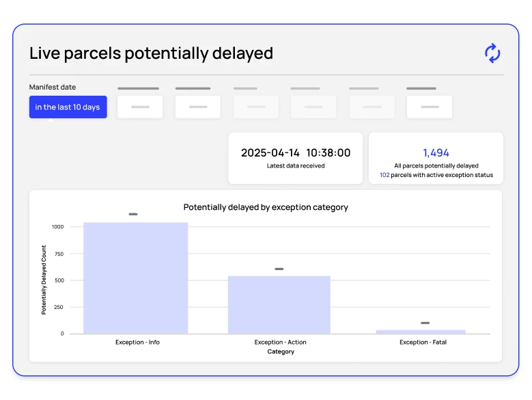The image size is (532, 400).
Task: Open the fifth blank filter box
Action: (x=372, y=107)
